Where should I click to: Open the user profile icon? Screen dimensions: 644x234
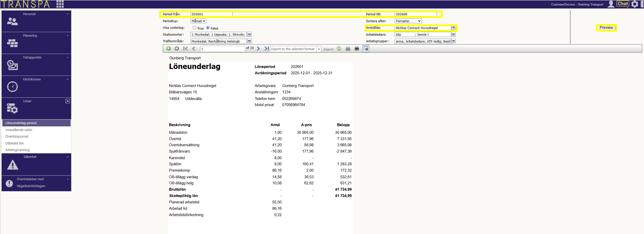click(x=611, y=4)
